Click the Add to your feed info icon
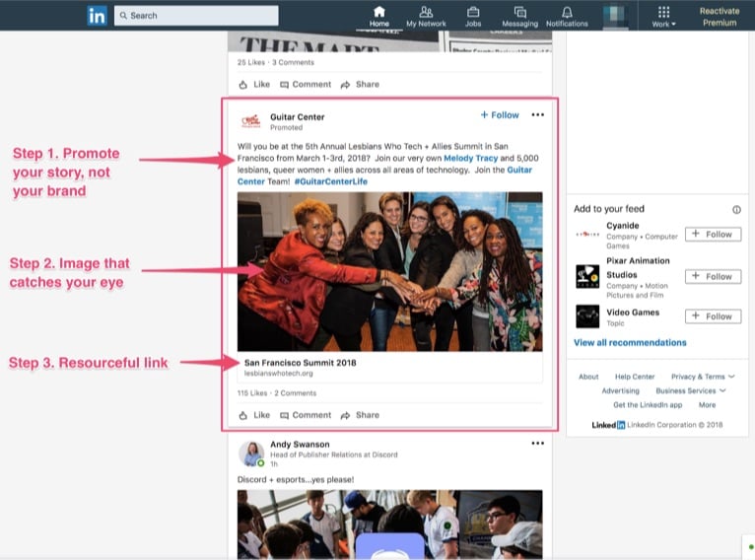Viewport: 755px width, 560px height. 736,209
